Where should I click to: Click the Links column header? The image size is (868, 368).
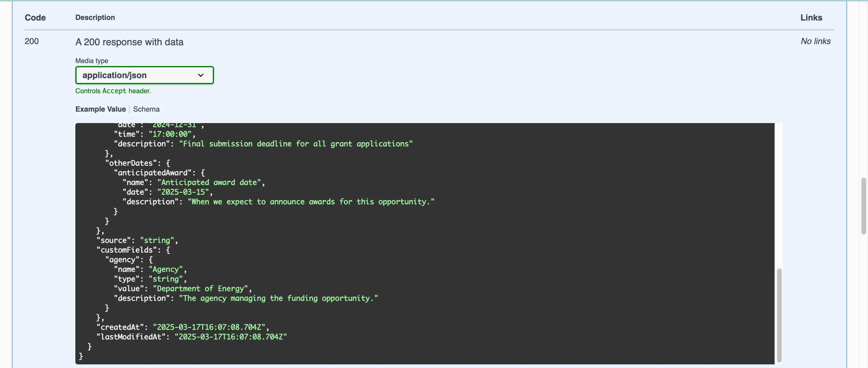click(811, 17)
